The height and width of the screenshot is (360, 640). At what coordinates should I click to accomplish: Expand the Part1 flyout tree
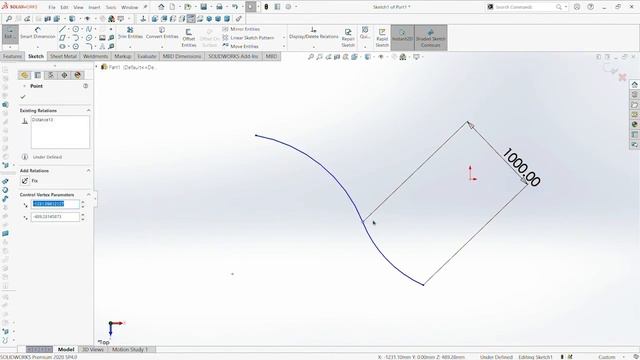[97, 67]
